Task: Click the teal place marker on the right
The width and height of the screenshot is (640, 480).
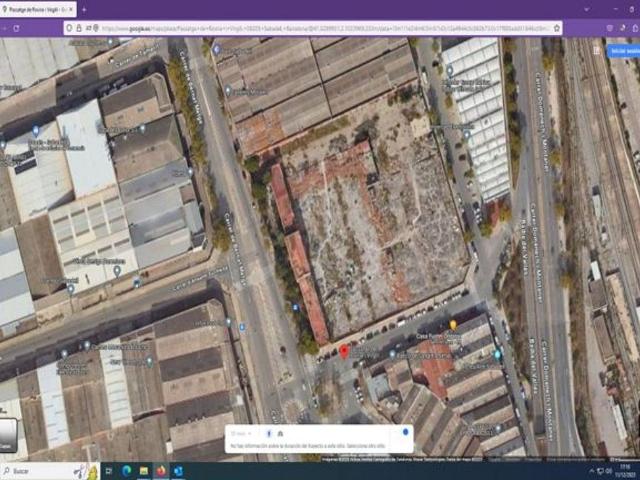Action: [x=497, y=354]
